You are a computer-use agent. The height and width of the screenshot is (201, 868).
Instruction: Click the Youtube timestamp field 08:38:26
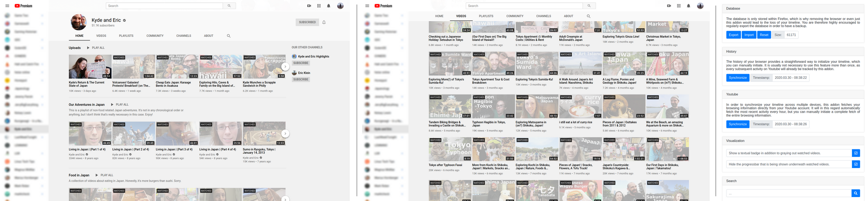pos(791,124)
